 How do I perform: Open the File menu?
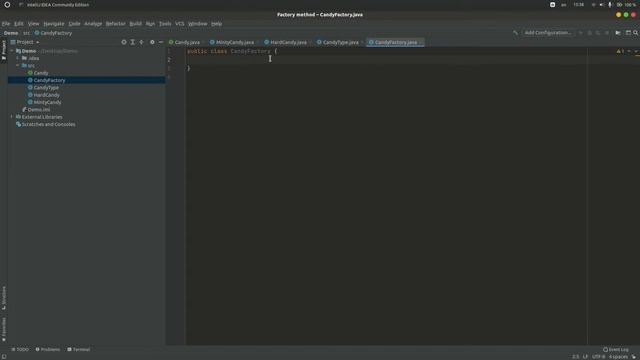coord(6,24)
